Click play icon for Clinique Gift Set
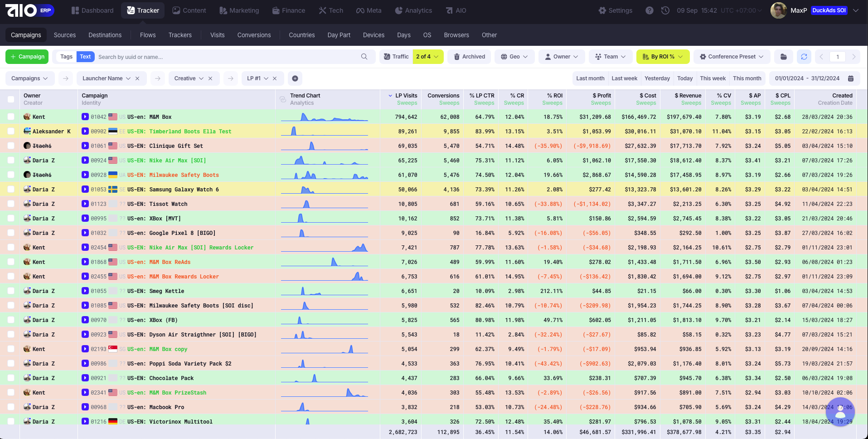 (85, 146)
